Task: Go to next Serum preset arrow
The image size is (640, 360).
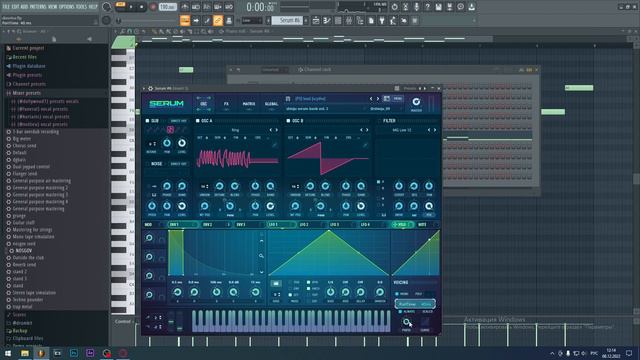Action: (378, 99)
